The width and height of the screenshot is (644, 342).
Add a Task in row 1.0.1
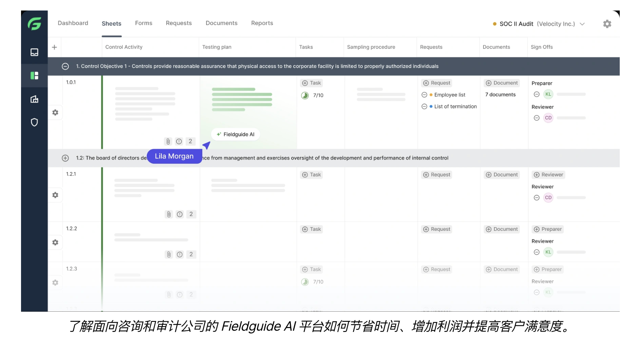pos(311,83)
